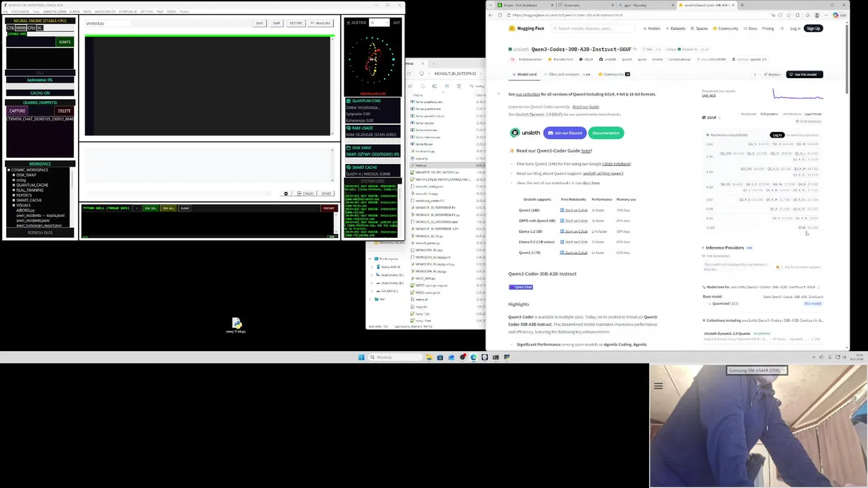Open the EXTERNAL AI menu

(x=127, y=12)
